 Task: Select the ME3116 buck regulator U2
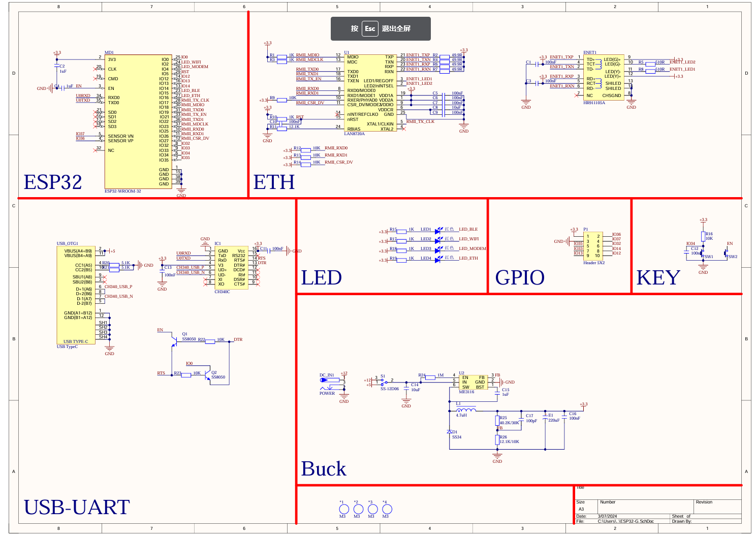coord(472,382)
